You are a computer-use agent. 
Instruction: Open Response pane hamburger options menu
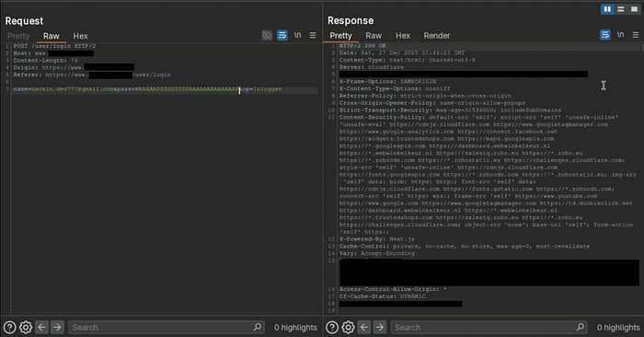[x=636, y=35]
